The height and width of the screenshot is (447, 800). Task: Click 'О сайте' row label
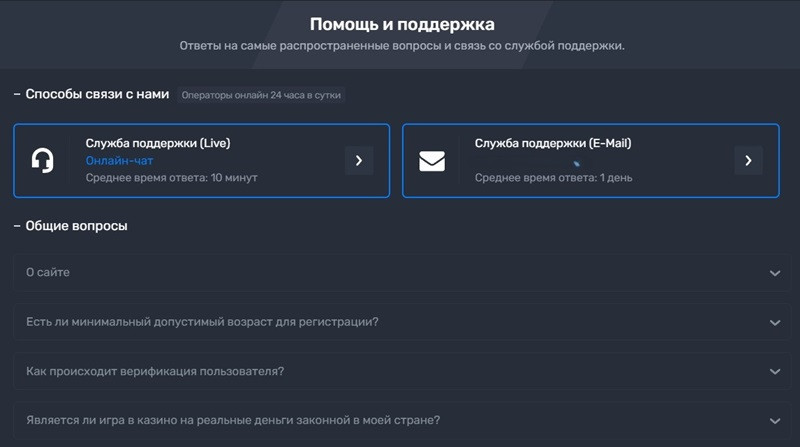pos(48,272)
